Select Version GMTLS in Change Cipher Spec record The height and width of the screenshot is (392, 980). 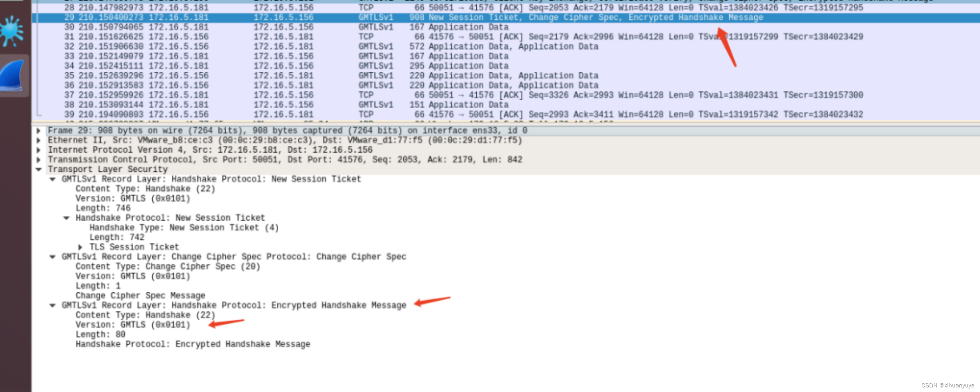(133, 276)
